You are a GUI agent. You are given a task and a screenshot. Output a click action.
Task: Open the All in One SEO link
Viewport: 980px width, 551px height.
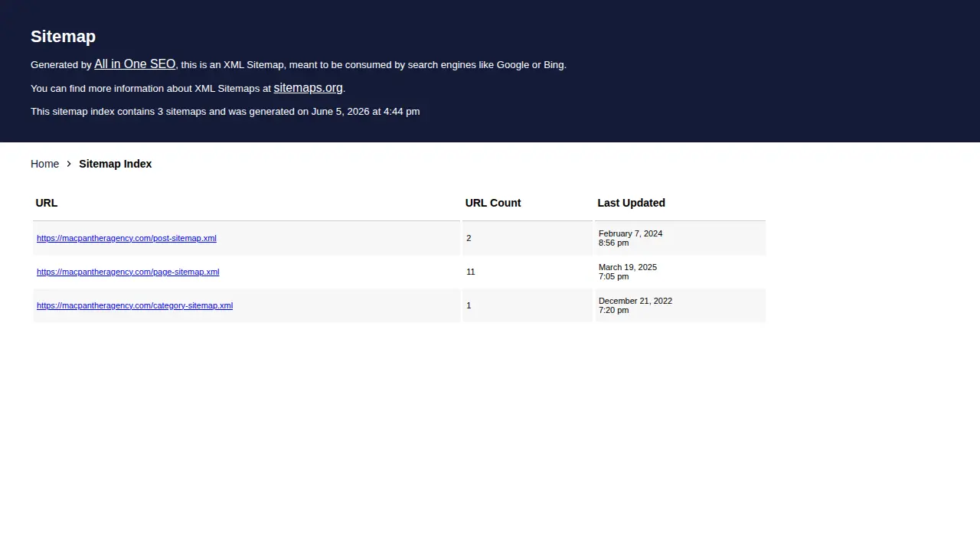(135, 64)
